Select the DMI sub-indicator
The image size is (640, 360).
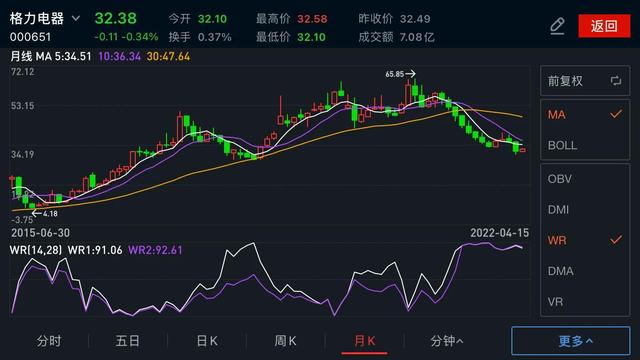(585, 209)
